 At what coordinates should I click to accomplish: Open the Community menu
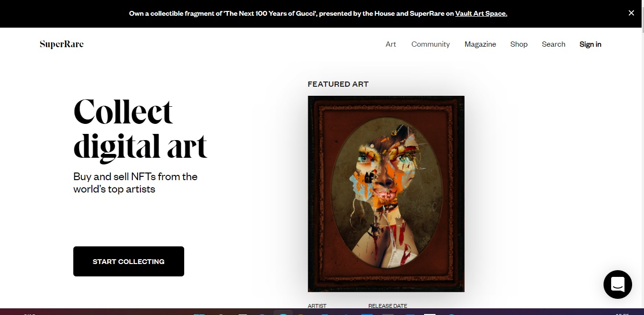(x=430, y=44)
